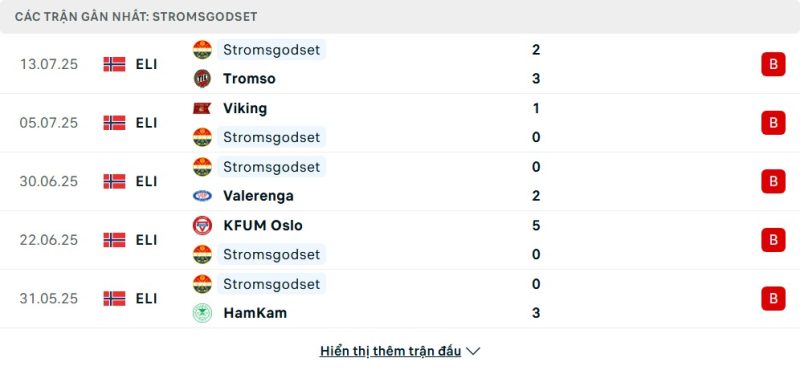Click the Tromso club crest icon

point(202,79)
